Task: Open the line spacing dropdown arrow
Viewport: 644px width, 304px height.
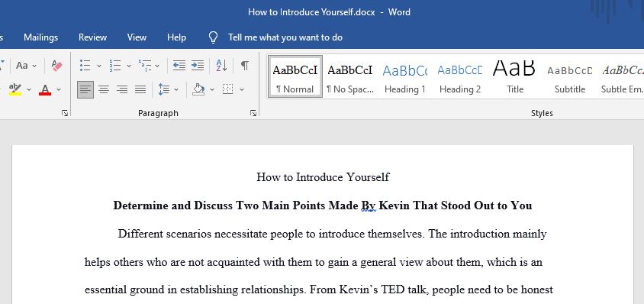Action: [176, 89]
